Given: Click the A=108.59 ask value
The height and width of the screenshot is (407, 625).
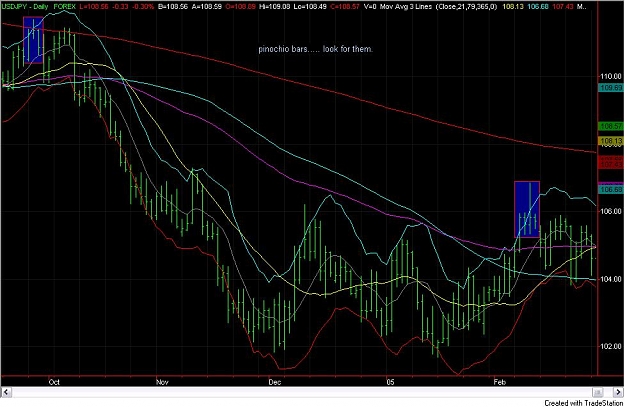Looking at the screenshot, I should tap(206, 7).
